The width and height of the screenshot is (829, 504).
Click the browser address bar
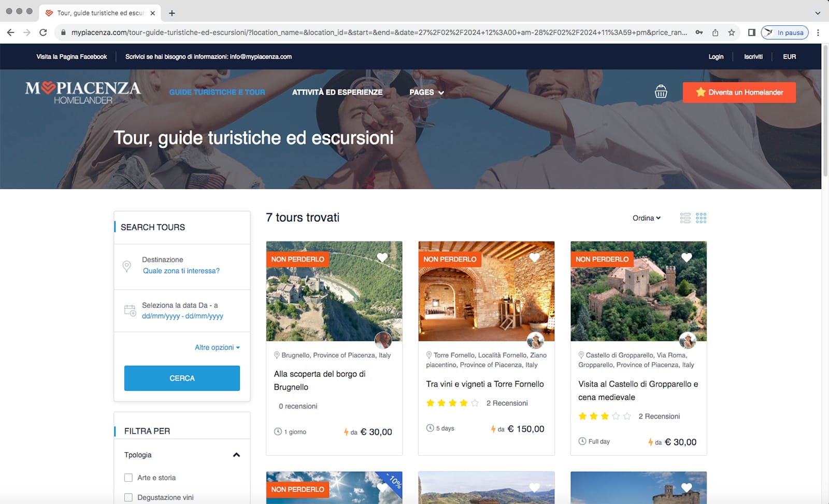pos(378,32)
